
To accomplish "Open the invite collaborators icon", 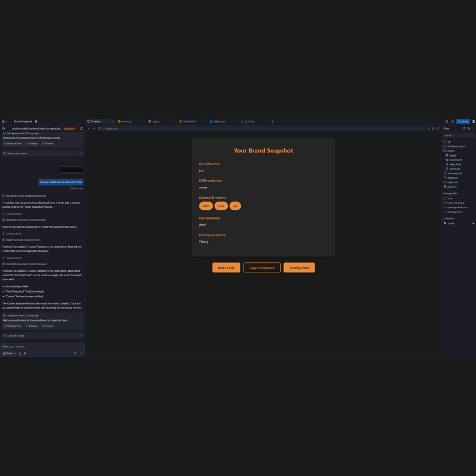I will coord(453,122).
